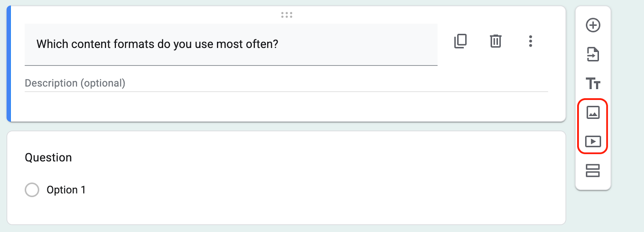
Task: Add a new question with the plus icon
Action: pyautogui.click(x=592, y=25)
